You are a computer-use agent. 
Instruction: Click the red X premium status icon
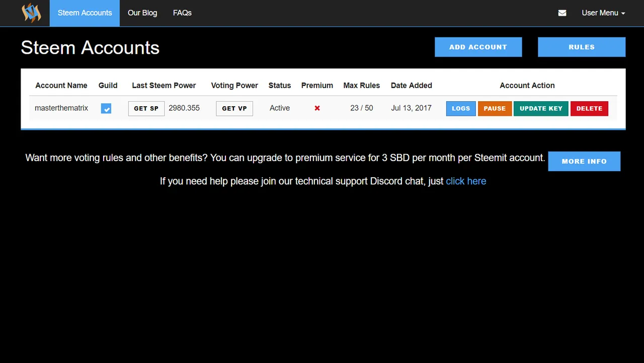tap(317, 108)
